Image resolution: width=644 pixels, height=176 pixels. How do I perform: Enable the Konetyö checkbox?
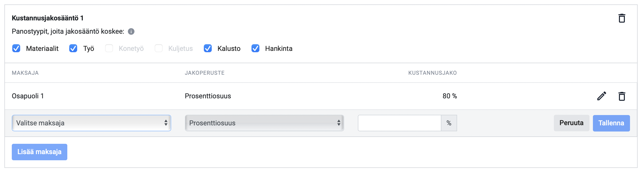point(109,48)
